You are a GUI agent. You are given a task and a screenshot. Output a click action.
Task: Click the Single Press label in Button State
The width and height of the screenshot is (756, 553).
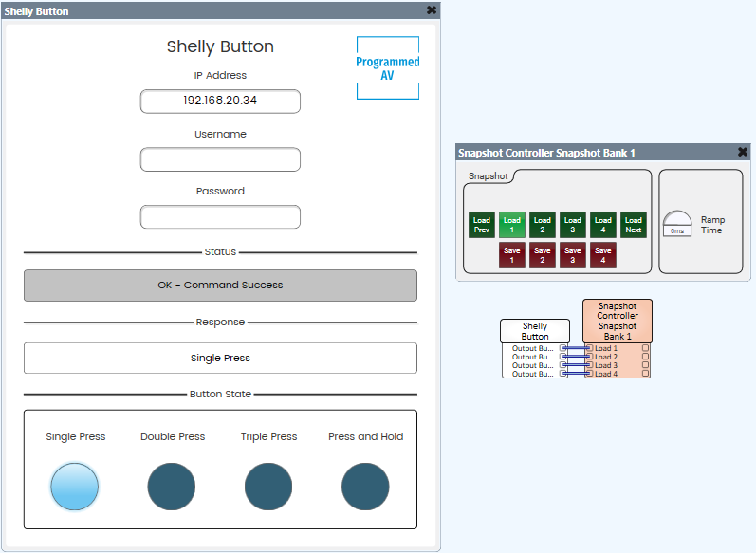(76, 436)
